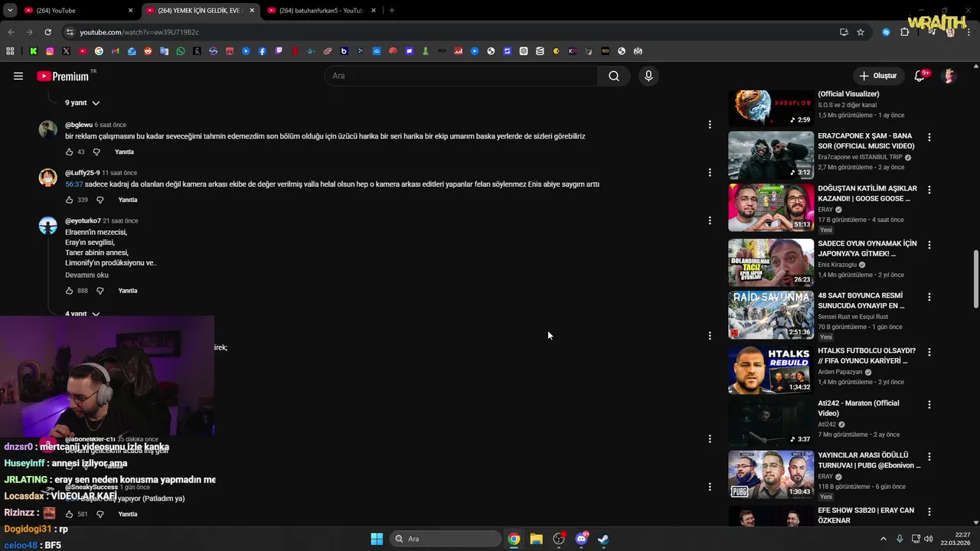Open Steam from the taskbar
The width and height of the screenshot is (980, 551).
point(603,539)
